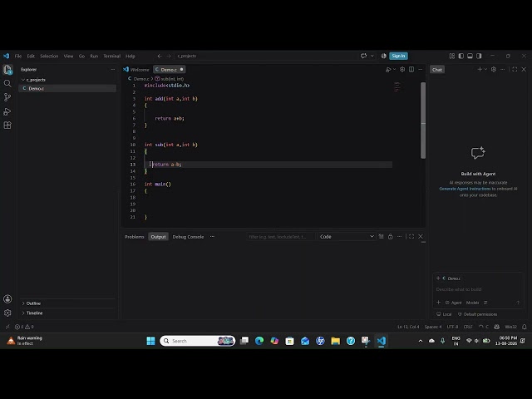Click the Customize Layout icon
The height and width of the screenshot is (399, 532).
click(x=452, y=56)
